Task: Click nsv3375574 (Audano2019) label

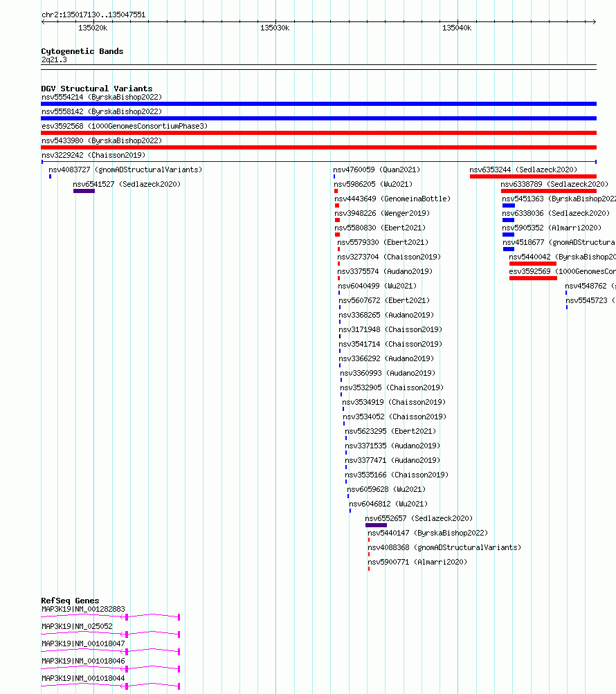Action: (x=385, y=271)
